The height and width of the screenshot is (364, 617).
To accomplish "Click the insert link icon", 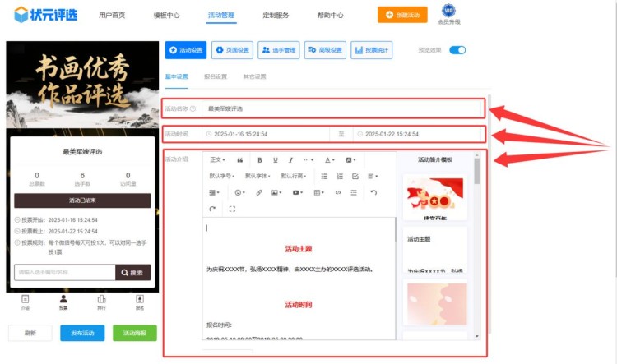I will click(259, 192).
